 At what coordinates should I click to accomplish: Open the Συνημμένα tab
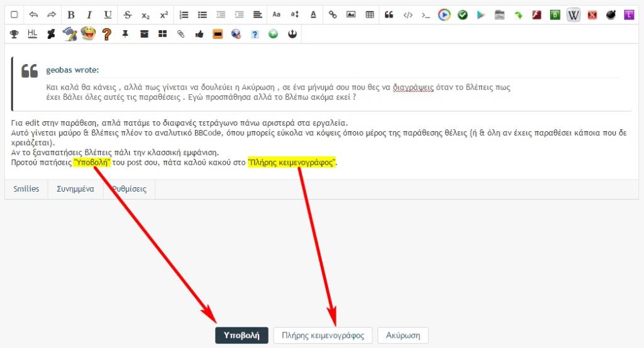[75, 189]
